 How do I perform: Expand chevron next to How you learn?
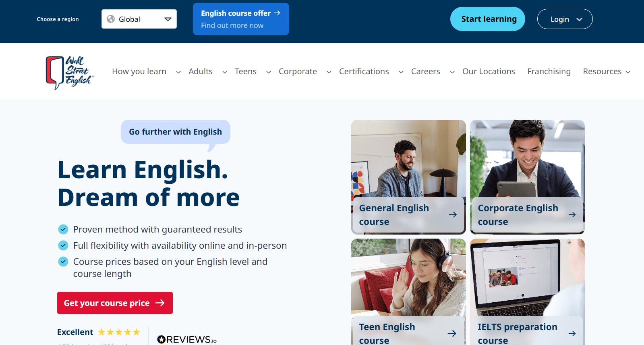178,72
